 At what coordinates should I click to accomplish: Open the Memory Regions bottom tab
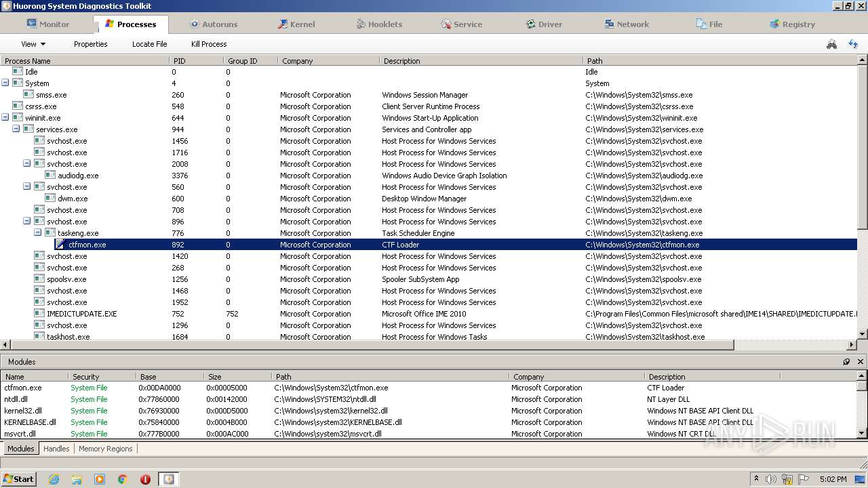coord(105,449)
